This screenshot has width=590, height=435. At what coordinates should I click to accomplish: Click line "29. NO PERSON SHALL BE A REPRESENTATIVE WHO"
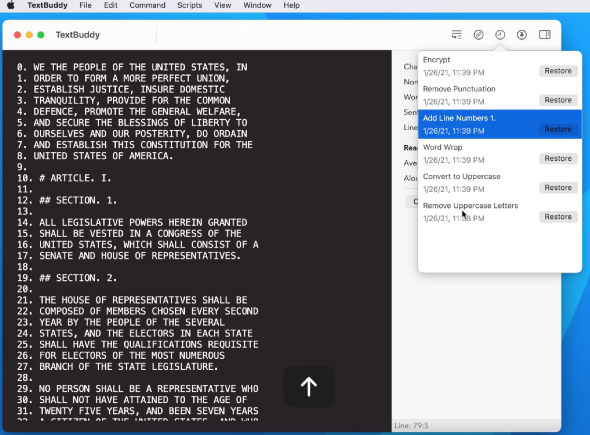click(137, 389)
